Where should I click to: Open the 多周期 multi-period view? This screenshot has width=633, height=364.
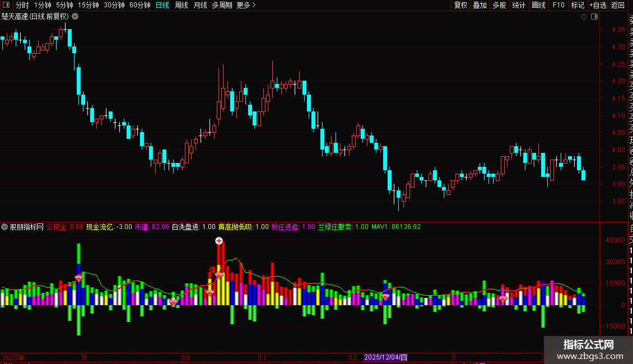pos(222,5)
